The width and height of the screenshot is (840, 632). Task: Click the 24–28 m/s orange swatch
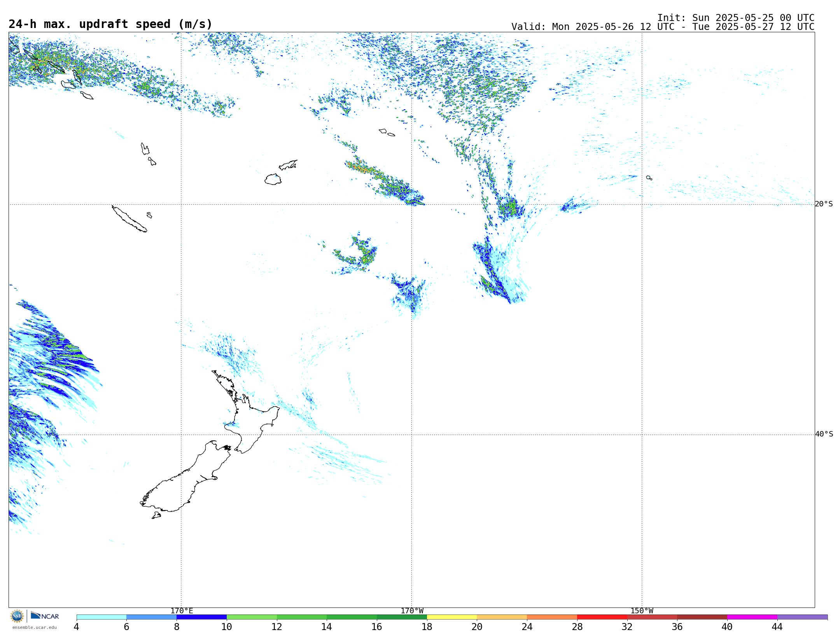click(552, 617)
